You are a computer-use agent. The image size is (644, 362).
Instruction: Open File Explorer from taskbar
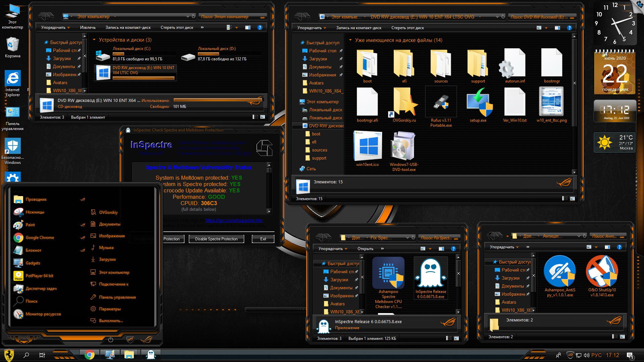pos(129,355)
